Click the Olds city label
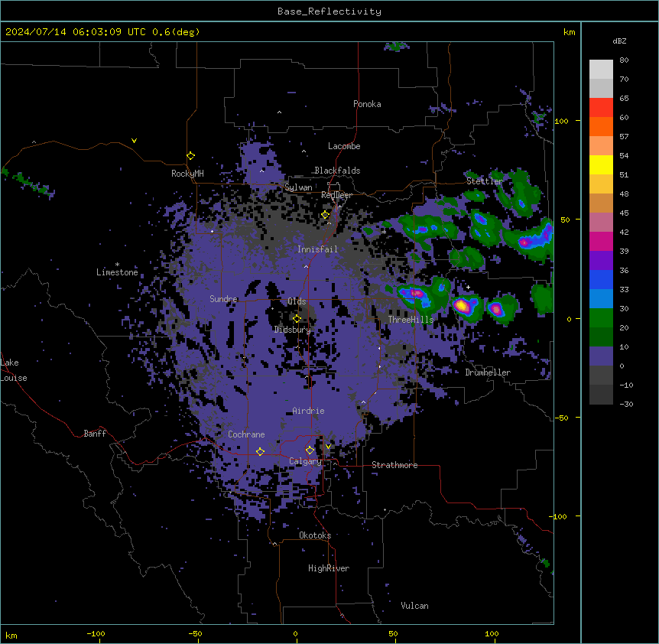659x644 pixels. pyautogui.click(x=297, y=301)
